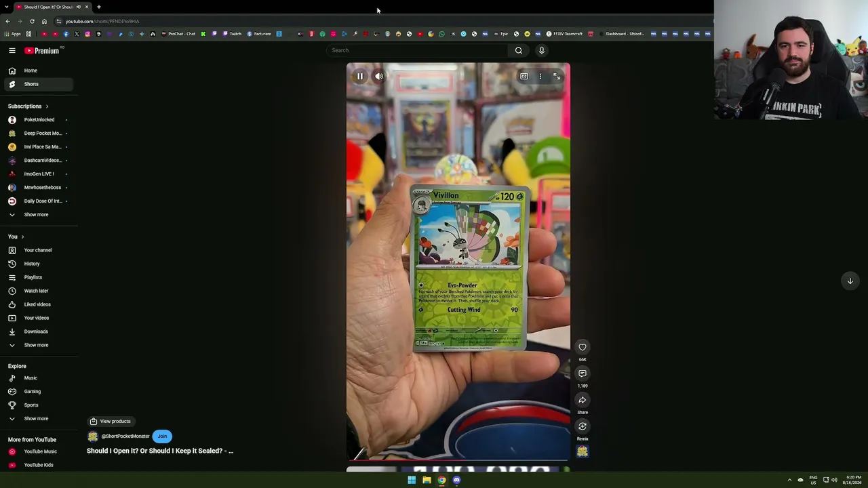
Task: Open the Short's three-dot more options
Action: (x=540, y=77)
